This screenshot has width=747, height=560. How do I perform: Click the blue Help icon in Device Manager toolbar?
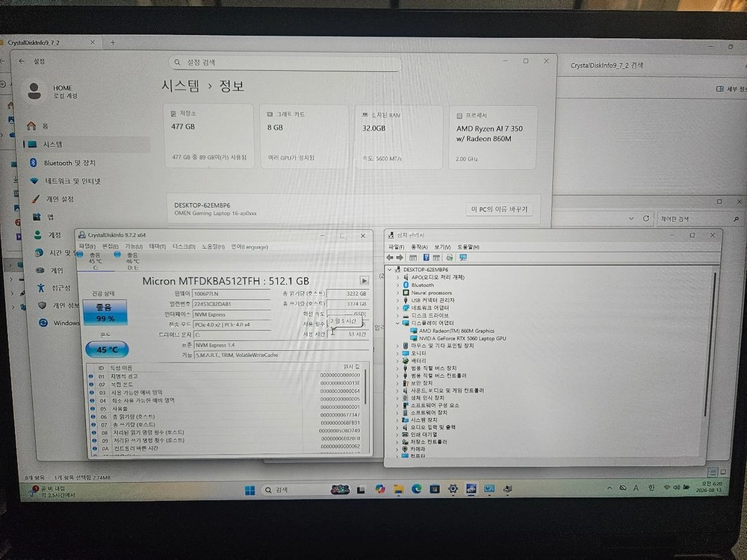(426, 258)
